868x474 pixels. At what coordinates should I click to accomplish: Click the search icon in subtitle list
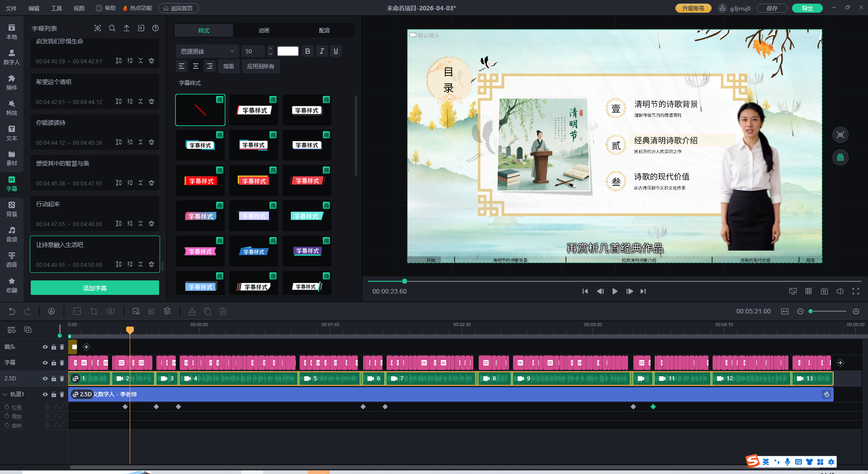[x=112, y=28]
